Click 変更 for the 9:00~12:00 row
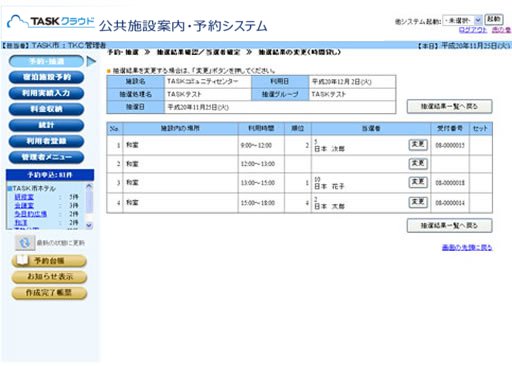 coord(418,144)
